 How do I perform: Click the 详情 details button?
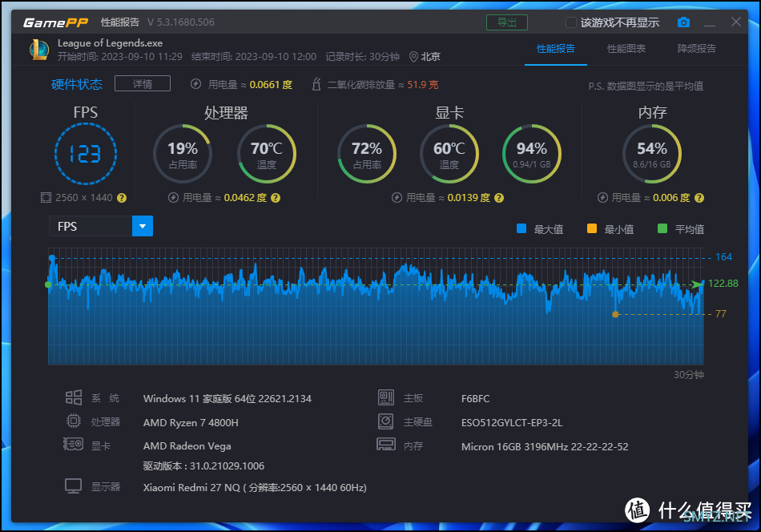(143, 83)
